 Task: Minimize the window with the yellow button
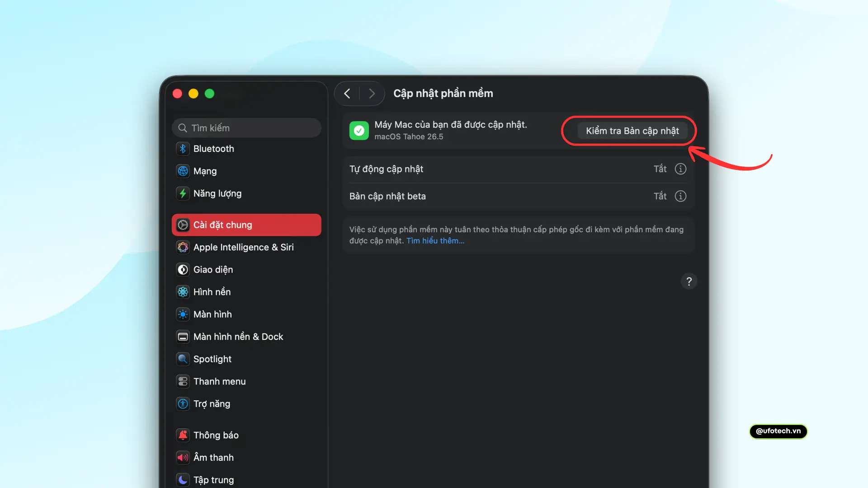pyautogui.click(x=193, y=94)
